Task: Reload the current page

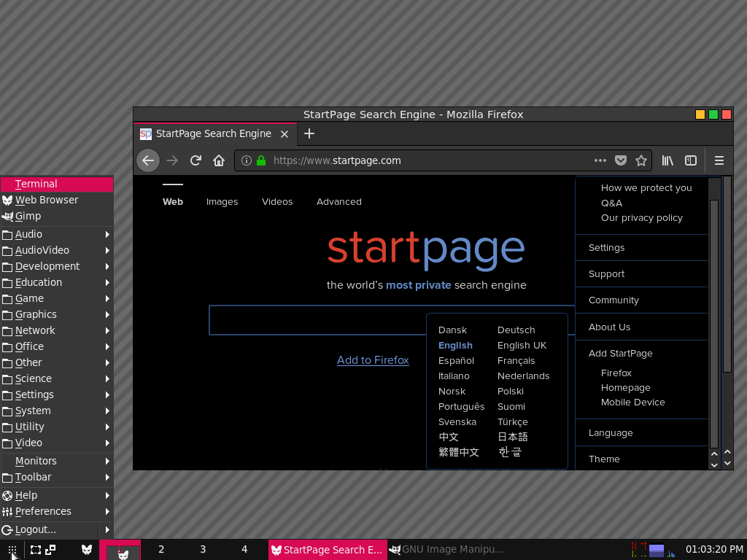Action: click(196, 160)
